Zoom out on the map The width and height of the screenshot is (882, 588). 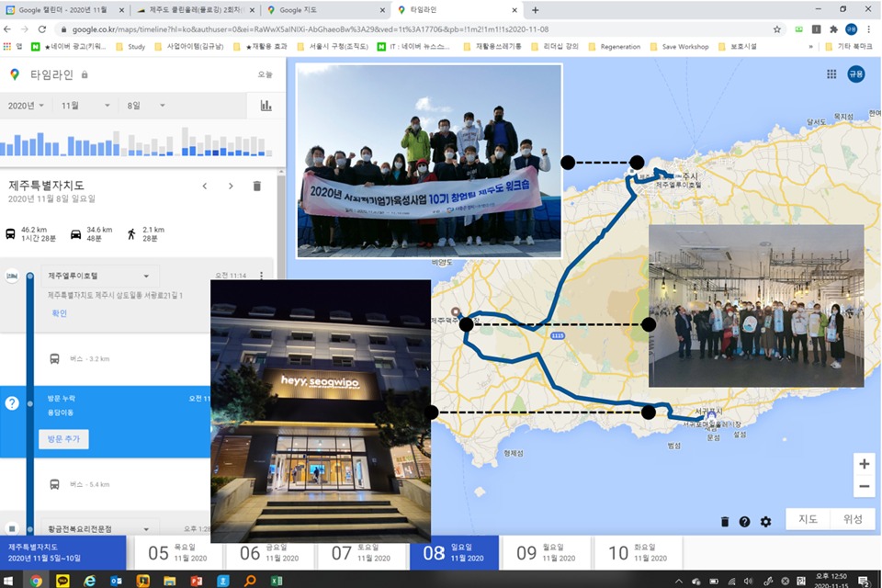click(864, 486)
